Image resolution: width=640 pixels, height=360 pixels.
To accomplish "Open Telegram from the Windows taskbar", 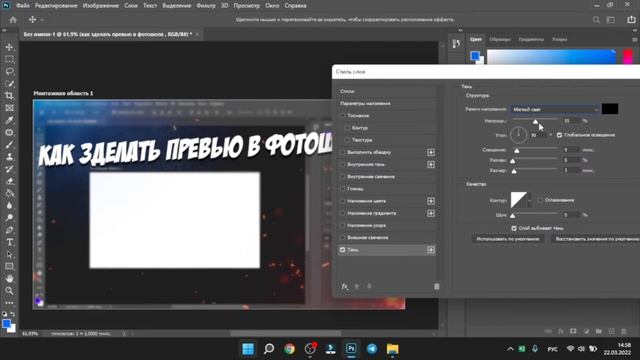I will [x=372, y=349].
